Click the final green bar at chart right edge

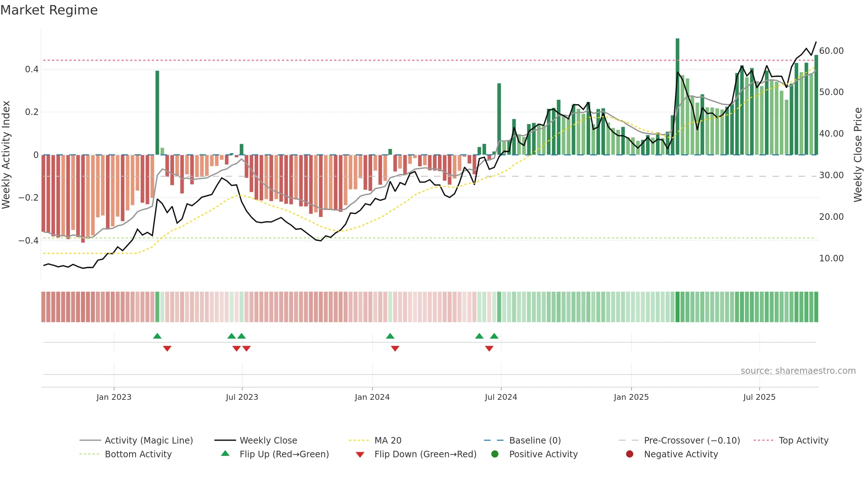[816, 105]
